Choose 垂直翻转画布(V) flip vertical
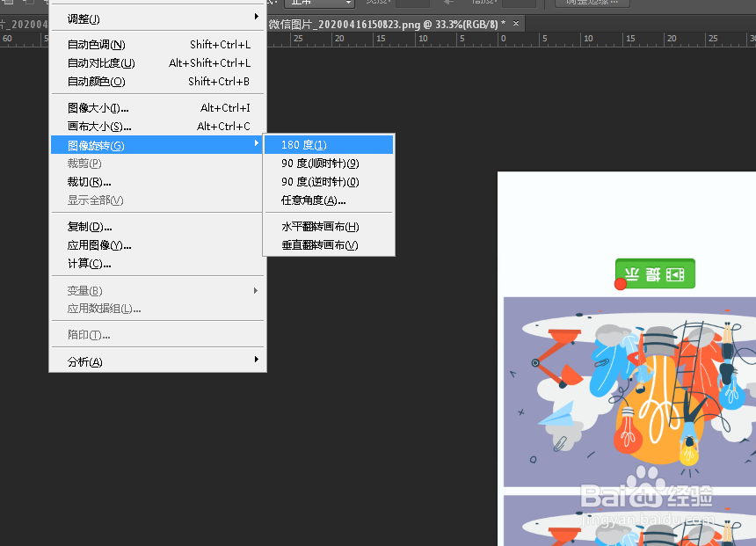756x546 pixels. tap(329, 245)
